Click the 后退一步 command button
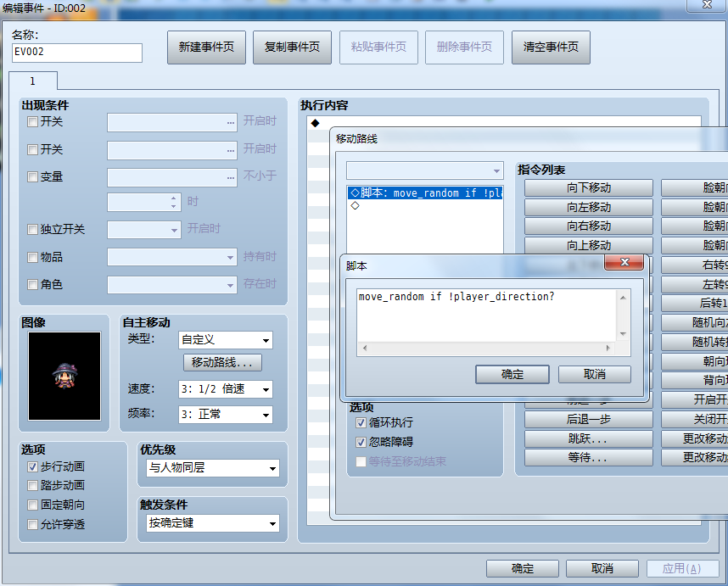Image resolution: width=728 pixels, height=586 pixels. pyautogui.click(x=589, y=420)
